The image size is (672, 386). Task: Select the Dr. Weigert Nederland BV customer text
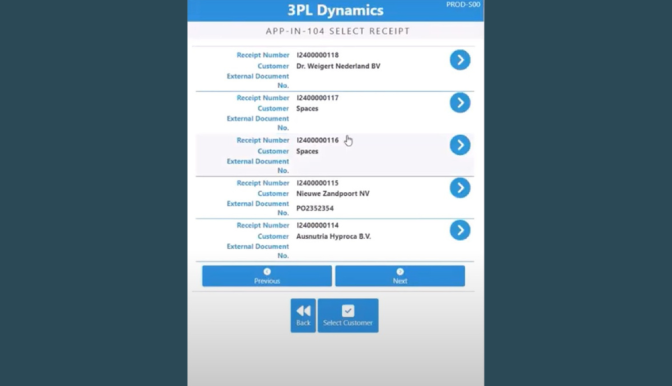click(x=338, y=66)
